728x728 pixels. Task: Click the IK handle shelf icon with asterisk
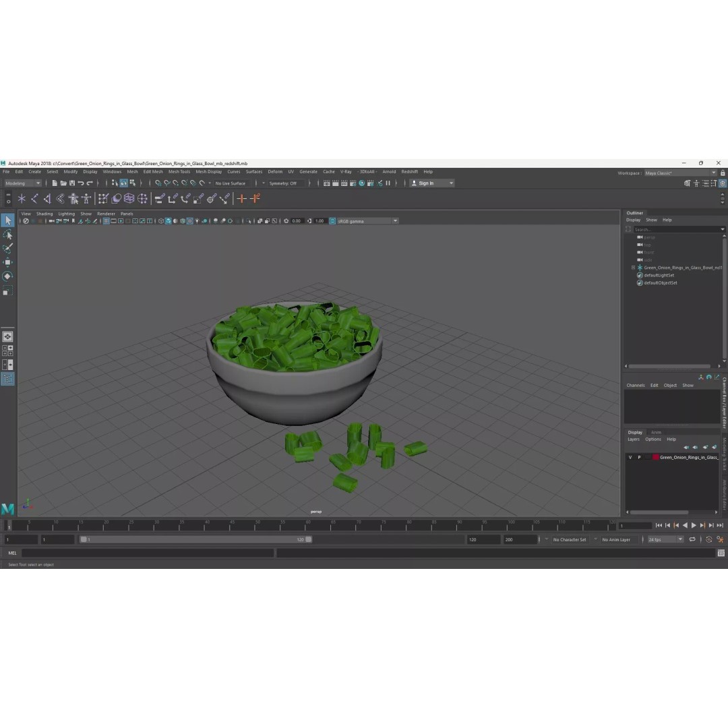(22, 199)
